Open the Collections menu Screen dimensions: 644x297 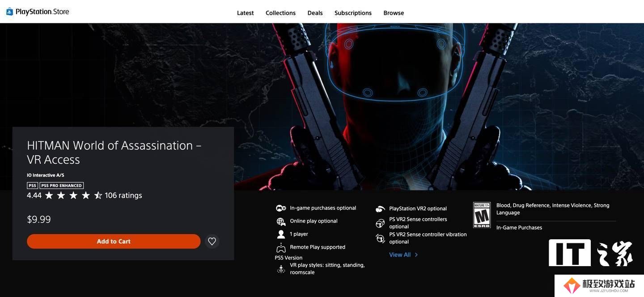pyautogui.click(x=280, y=13)
